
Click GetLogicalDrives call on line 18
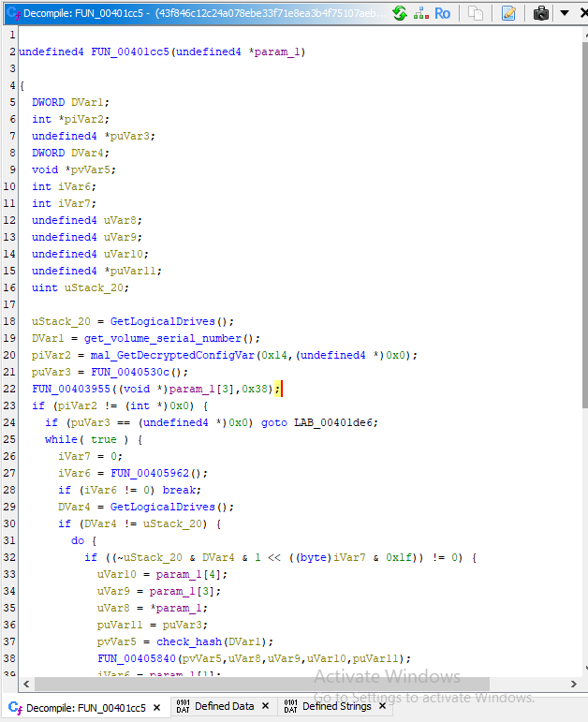tap(163, 321)
